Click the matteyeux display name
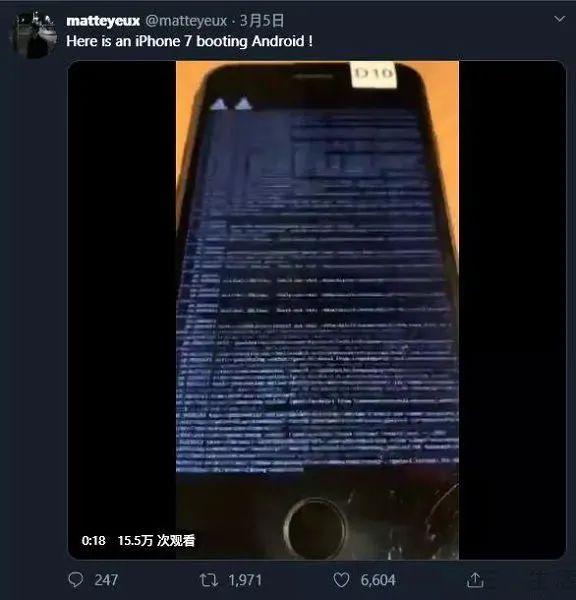This screenshot has height=600, width=576. click(x=103, y=21)
